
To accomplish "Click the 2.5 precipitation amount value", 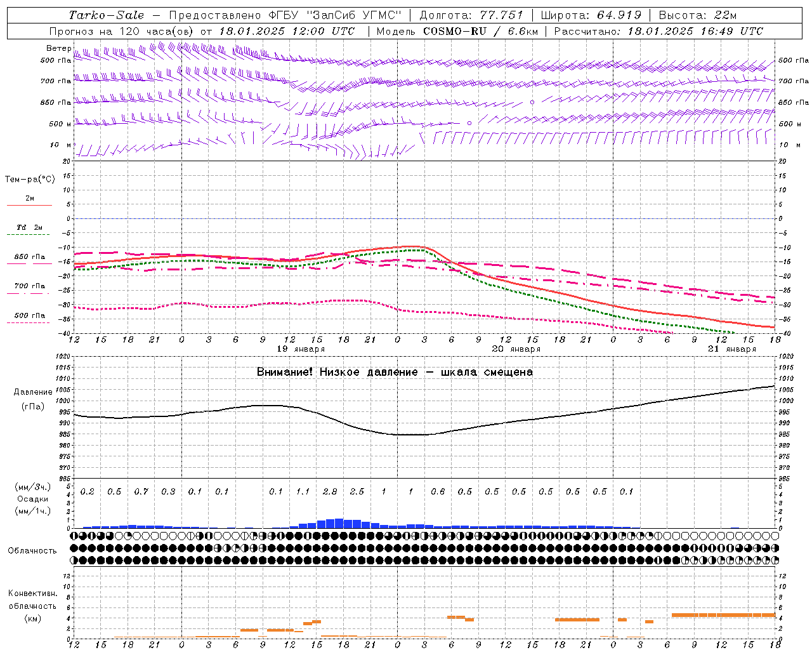I will point(357,492).
